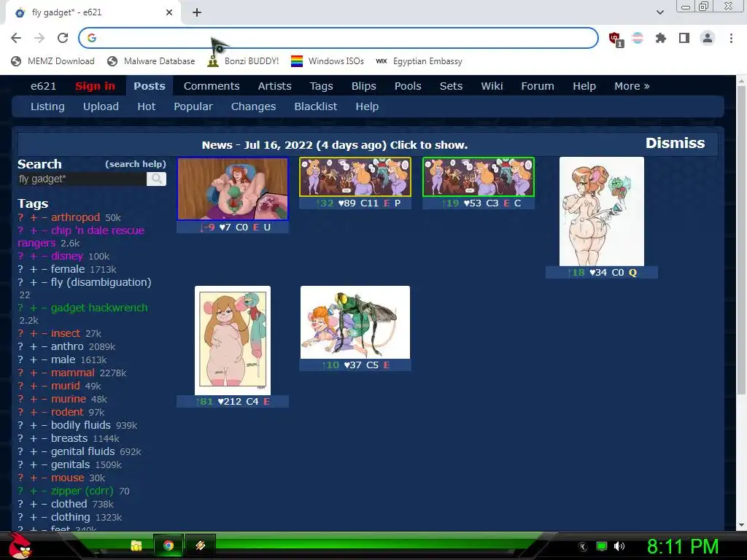Click the Google icon in the address bar
The height and width of the screenshot is (560, 747).
tap(92, 38)
